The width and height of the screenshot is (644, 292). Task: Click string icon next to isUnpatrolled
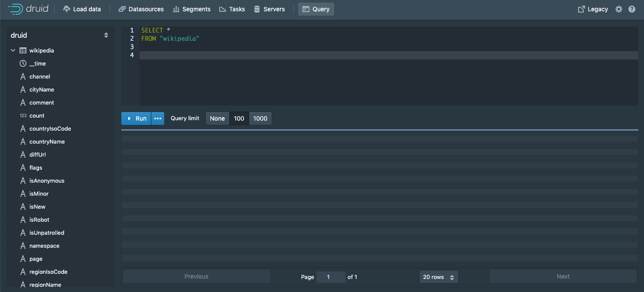point(23,233)
